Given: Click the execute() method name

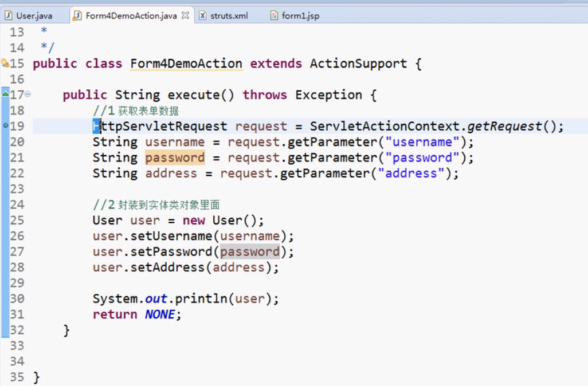Looking at the screenshot, I should (201, 95).
